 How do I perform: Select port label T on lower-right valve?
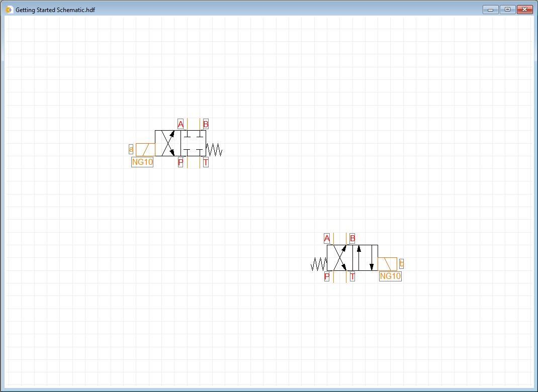coord(352,276)
